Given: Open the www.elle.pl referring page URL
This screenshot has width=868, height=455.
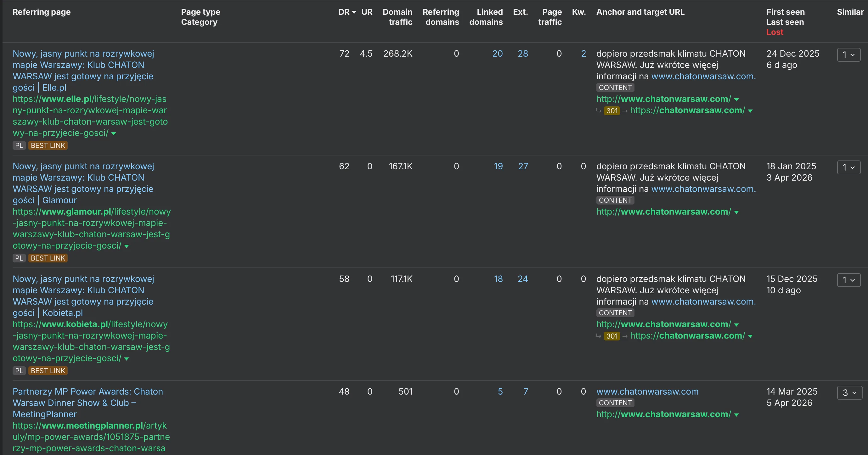Looking at the screenshot, I should click(90, 116).
